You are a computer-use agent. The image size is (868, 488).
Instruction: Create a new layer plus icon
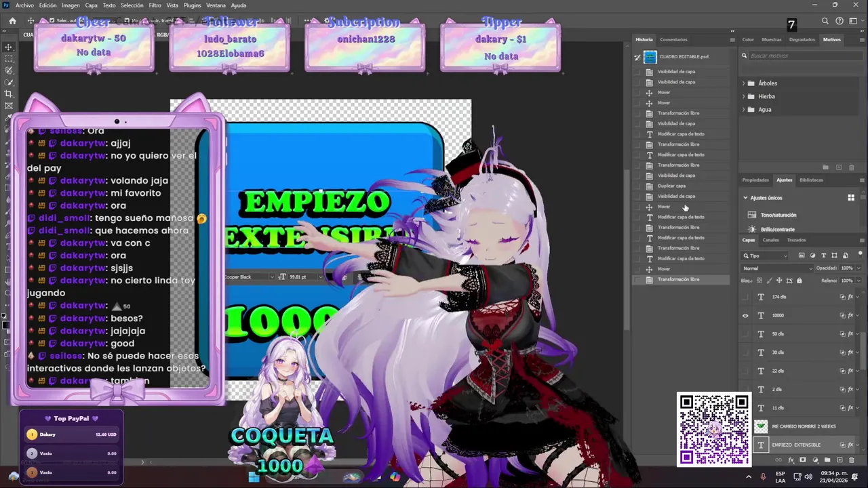point(840,460)
